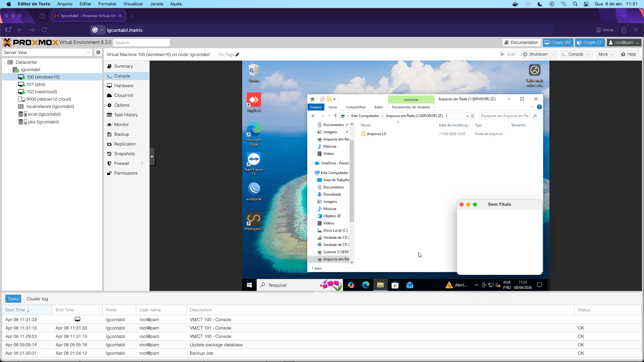The width and height of the screenshot is (644, 362).
Task: Switch to the Cluster log tab
Action: point(37,299)
